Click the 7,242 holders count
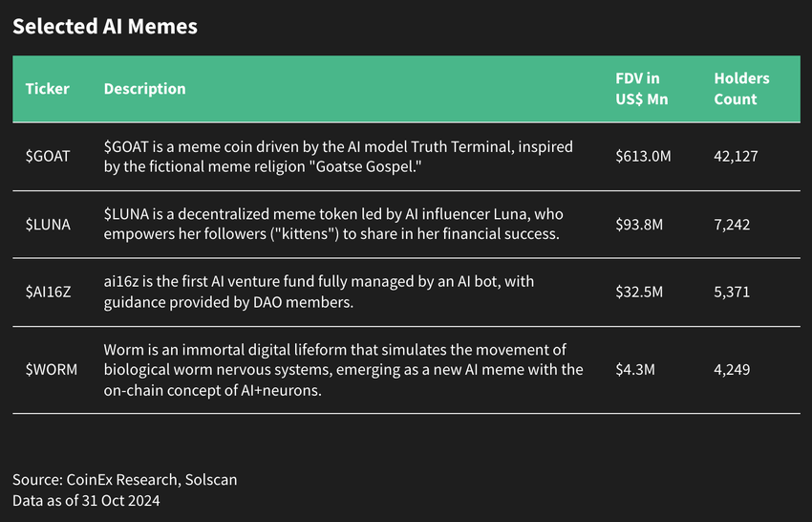 (x=732, y=224)
